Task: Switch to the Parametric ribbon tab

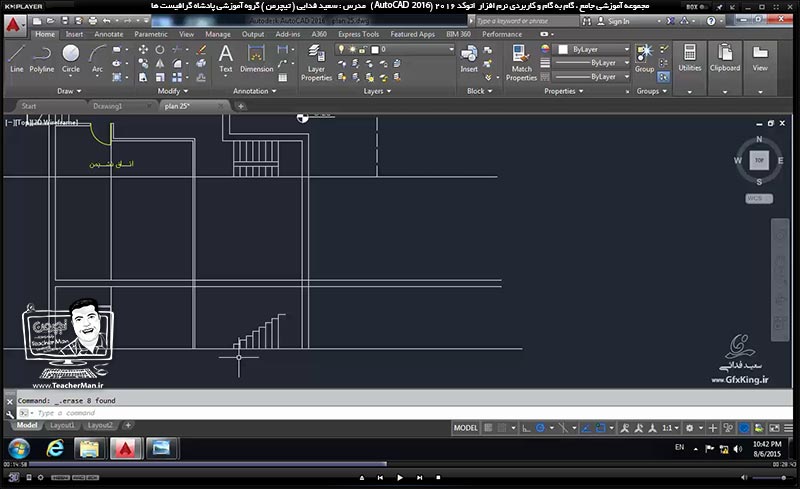Action: [x=151, y=34]
